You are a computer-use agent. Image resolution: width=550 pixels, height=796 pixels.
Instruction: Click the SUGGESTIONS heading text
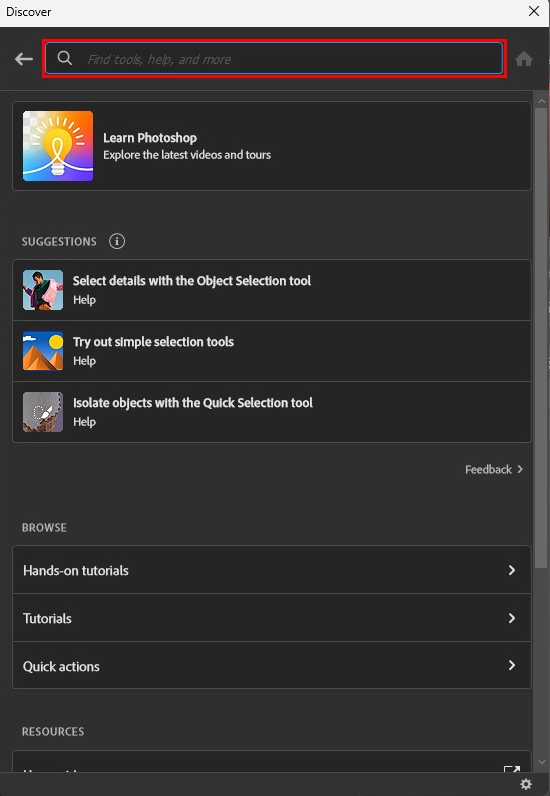click(59, 242)
